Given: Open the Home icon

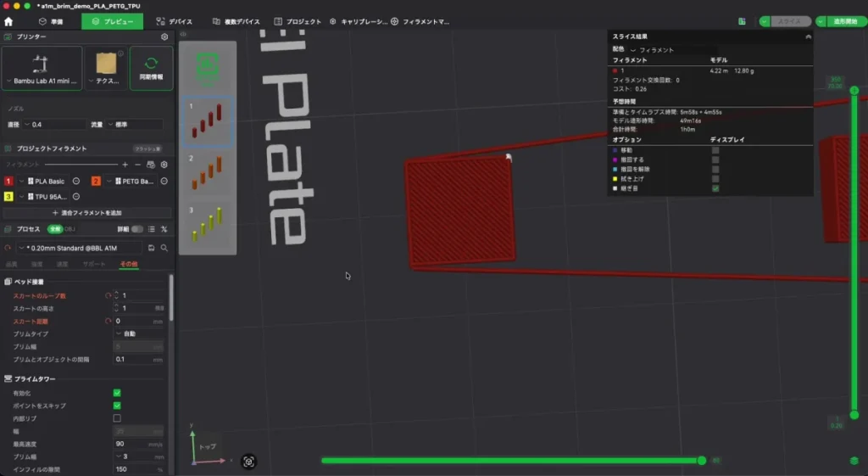Looking at the screenshot, I should tap(8, 21).
